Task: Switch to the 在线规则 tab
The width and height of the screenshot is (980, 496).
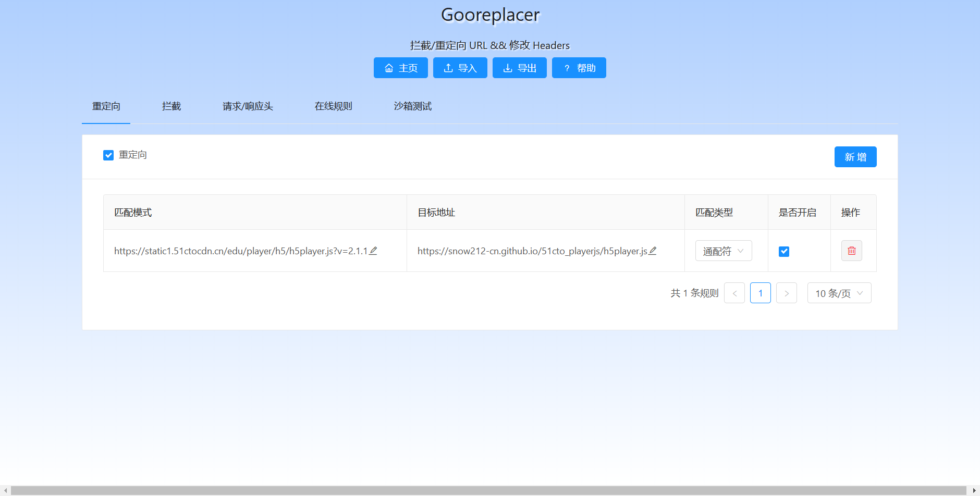Action: (334, 106)
